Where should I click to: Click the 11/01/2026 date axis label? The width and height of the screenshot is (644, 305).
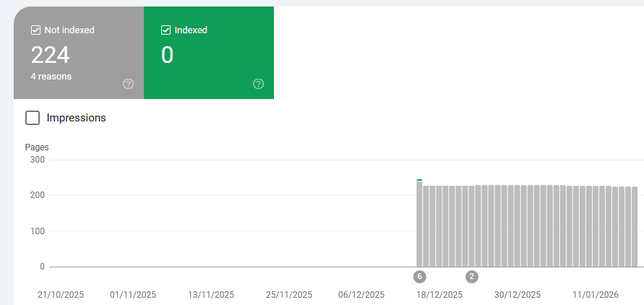pos(596,295)
